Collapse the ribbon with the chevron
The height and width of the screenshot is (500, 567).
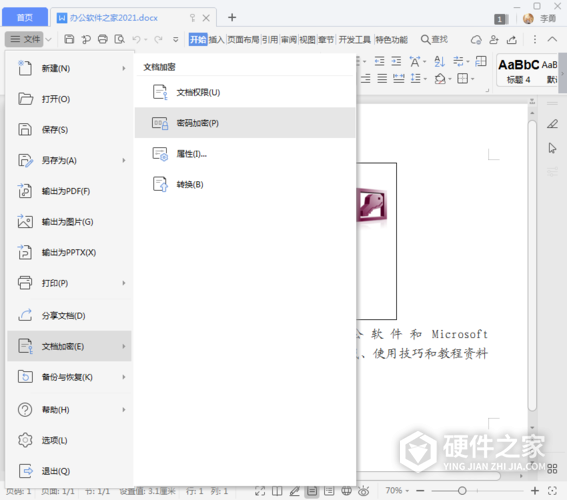[552, 39]
